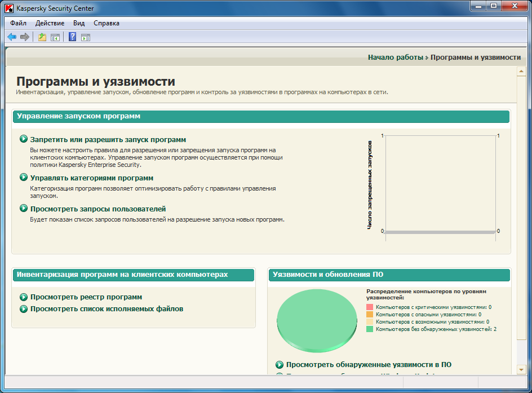Open the Действие menu
Viewport: 532px width, 393px height.
(x=50, y=23)
